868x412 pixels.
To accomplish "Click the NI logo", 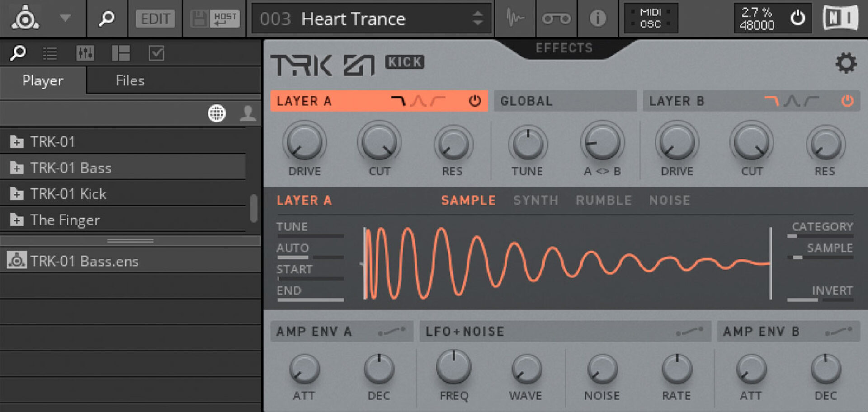I will (x=840, y=19).
